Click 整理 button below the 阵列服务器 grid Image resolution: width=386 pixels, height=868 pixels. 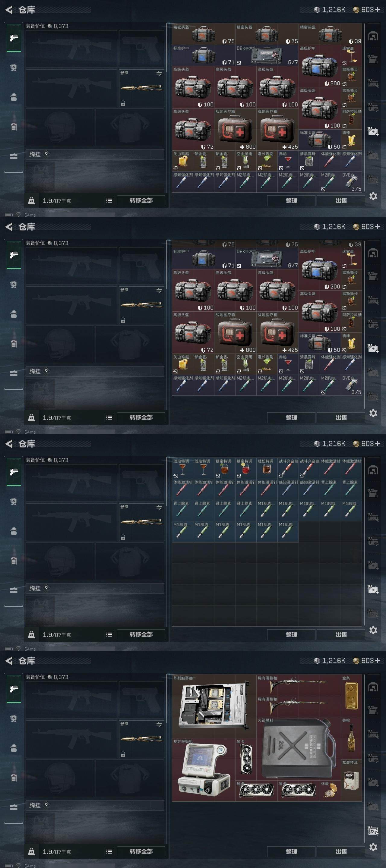coord(291,851)
